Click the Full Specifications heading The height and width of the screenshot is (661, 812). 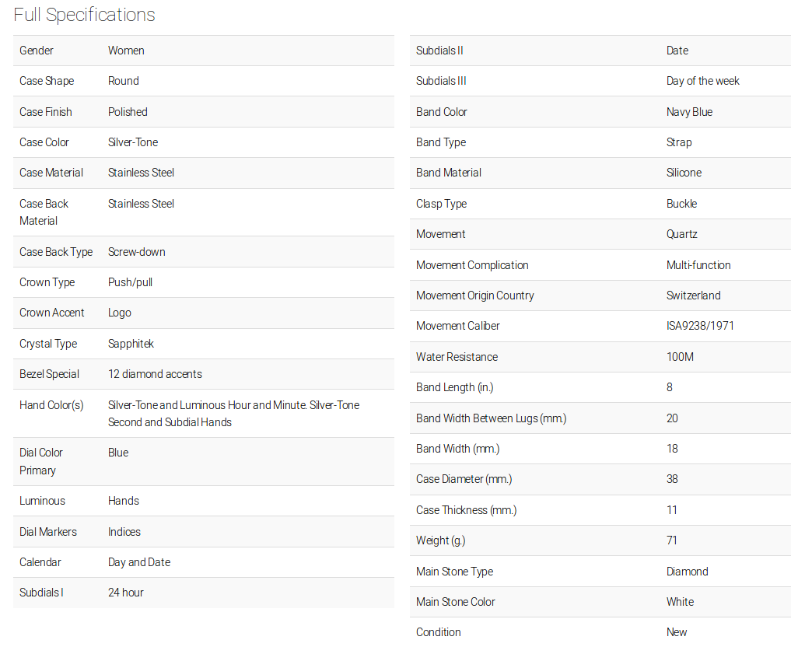[84, 15]
